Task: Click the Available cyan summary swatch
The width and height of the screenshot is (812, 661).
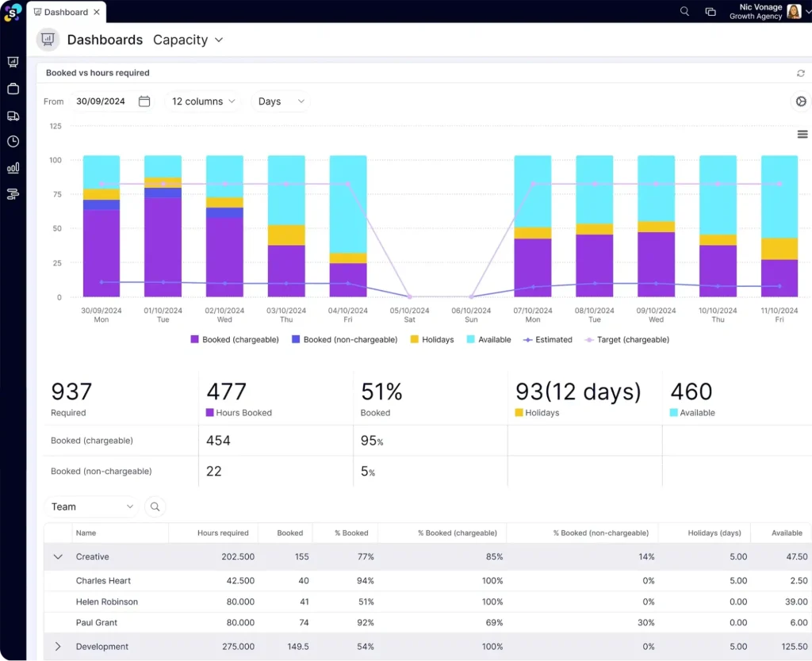Action: click(x=674, y=413)
